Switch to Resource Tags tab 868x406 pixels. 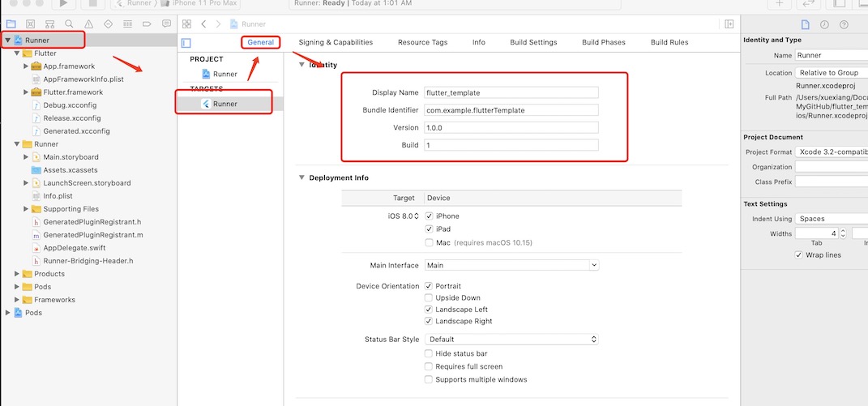tap(422, 42)
